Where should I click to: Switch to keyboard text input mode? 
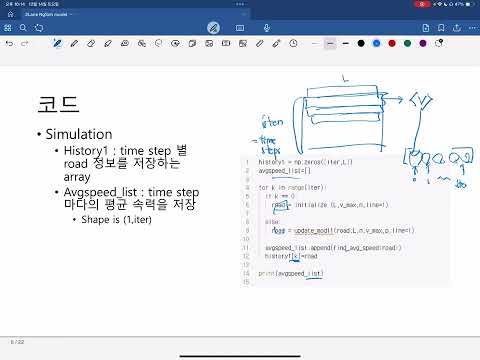[240, 28]
